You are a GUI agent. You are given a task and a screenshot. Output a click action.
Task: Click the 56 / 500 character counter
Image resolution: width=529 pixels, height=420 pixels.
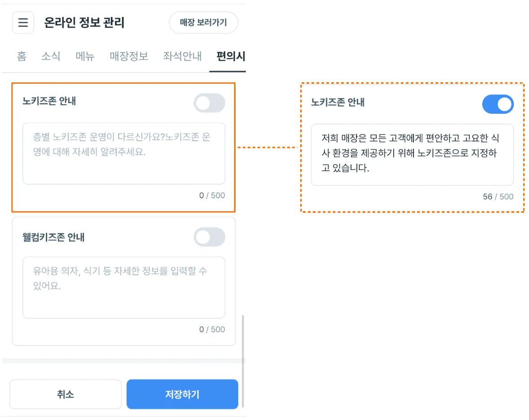tap(498, 197)
